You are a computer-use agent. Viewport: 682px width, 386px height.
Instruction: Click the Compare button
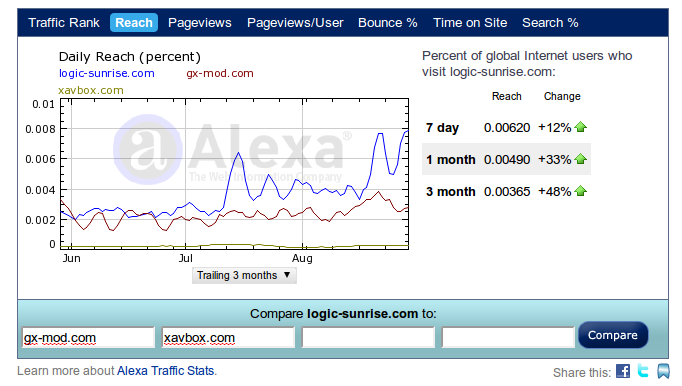point(613,335)
